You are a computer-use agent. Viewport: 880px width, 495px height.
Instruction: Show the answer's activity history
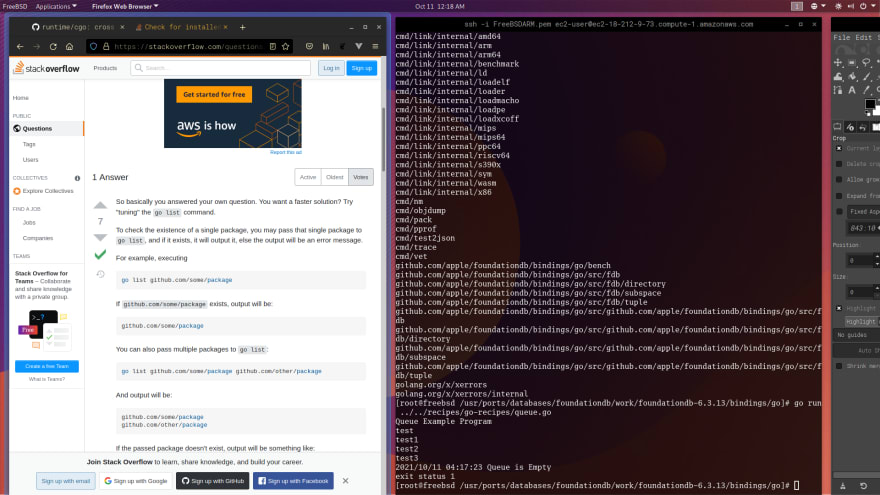point(100,274)
